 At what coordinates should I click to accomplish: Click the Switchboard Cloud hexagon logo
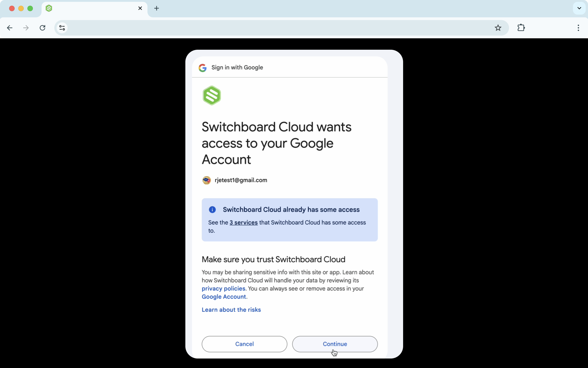(212, 95)
